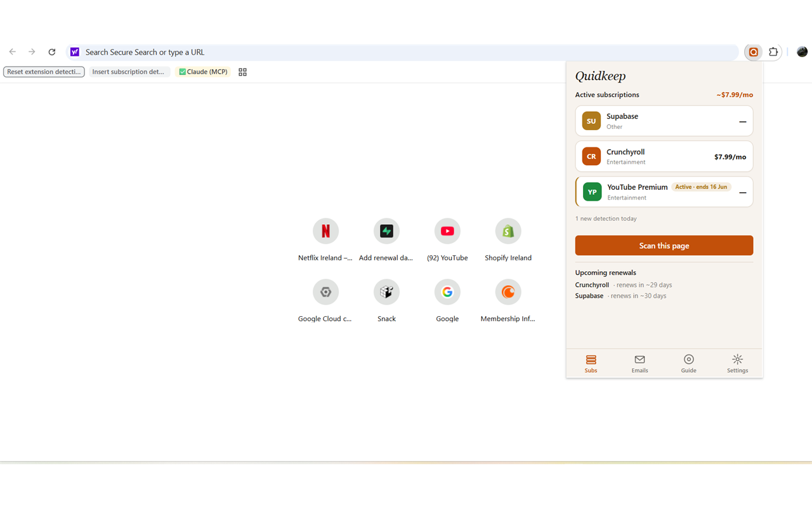812x508 pixels.
Task: Open the Membership Info Crunchyroll shortcut
Action: click(508, 301)
